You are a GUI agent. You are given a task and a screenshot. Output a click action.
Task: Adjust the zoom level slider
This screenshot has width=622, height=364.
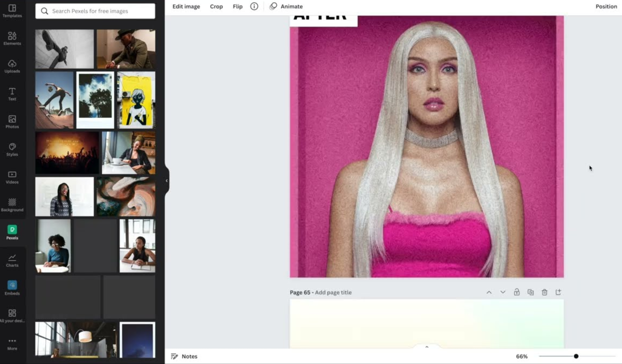[x=576, y=356]
